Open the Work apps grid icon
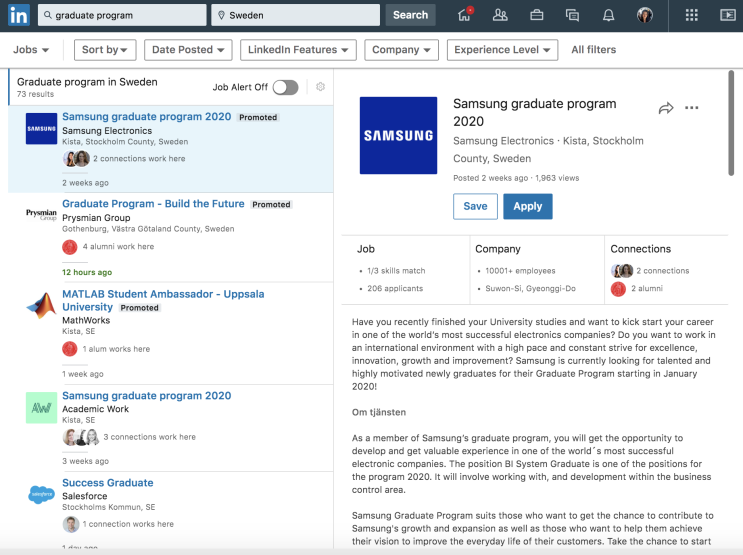Image resolution: width=743 pixels, height=555 pixels. pos(691,15)
